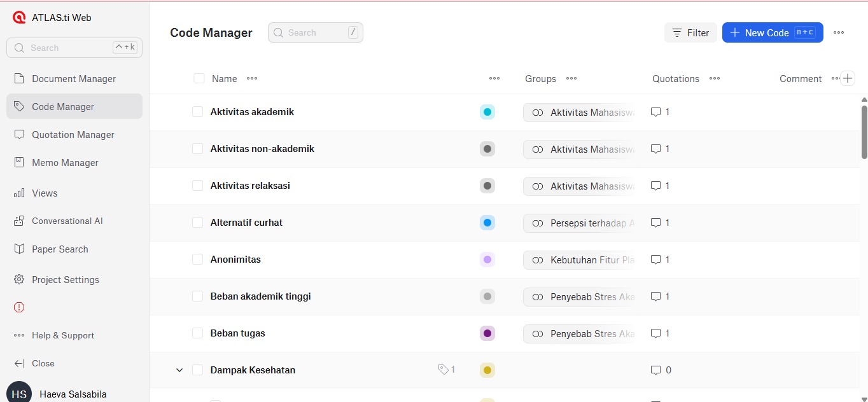868x402 pixels.
Task: Check the Alternatif curhat row checkbox
Action: (x=197, y=223)
